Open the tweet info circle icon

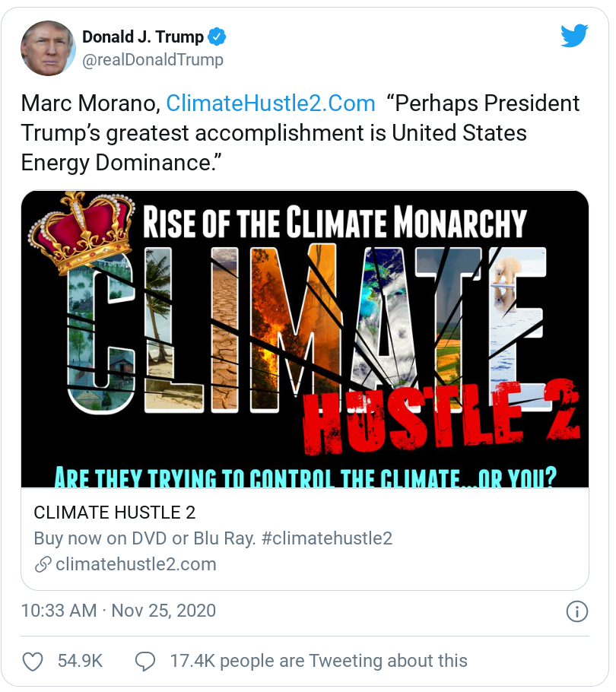click(x=576, y=611)
